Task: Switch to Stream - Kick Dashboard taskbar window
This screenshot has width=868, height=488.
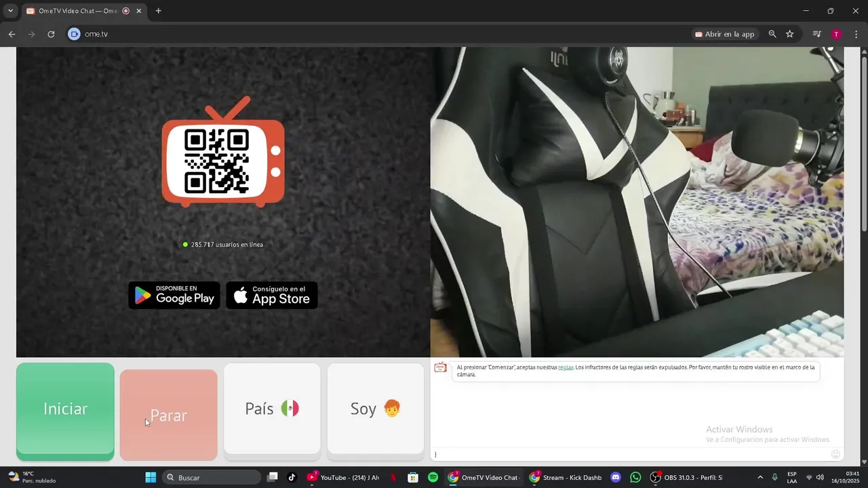Action: point(567,477)
